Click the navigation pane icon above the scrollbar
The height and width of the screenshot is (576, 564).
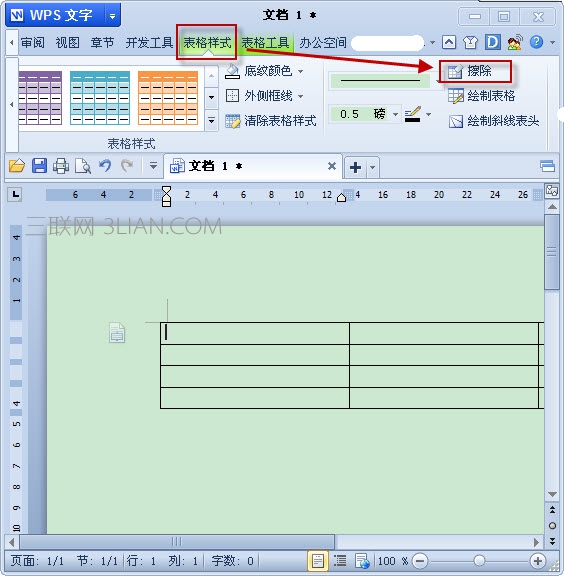[552, 191]
